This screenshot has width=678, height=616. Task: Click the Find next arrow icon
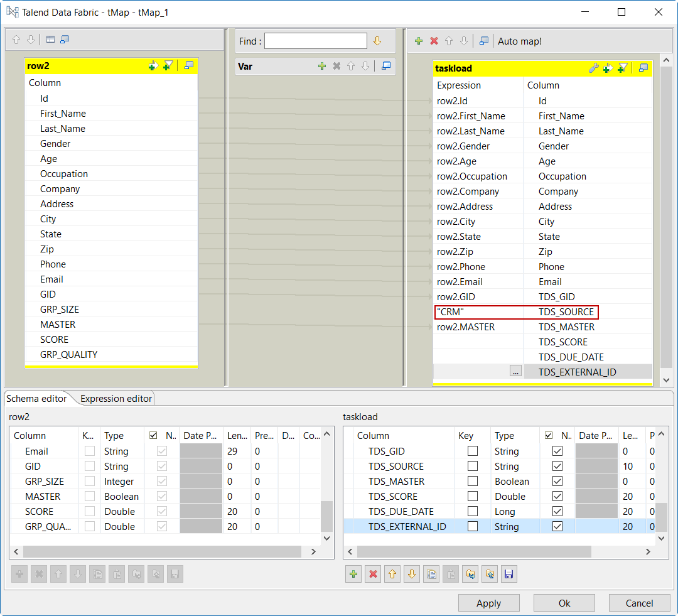point(377,41)
